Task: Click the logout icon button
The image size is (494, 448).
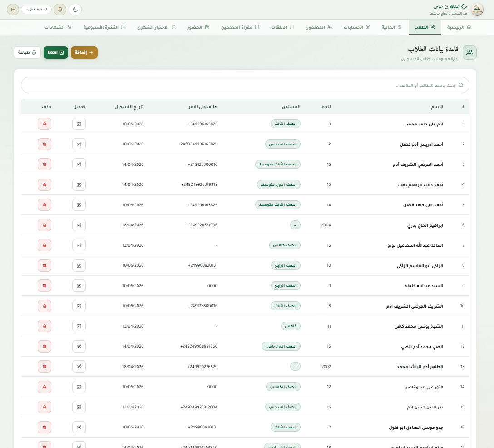Action: click(x=13, y=10)
